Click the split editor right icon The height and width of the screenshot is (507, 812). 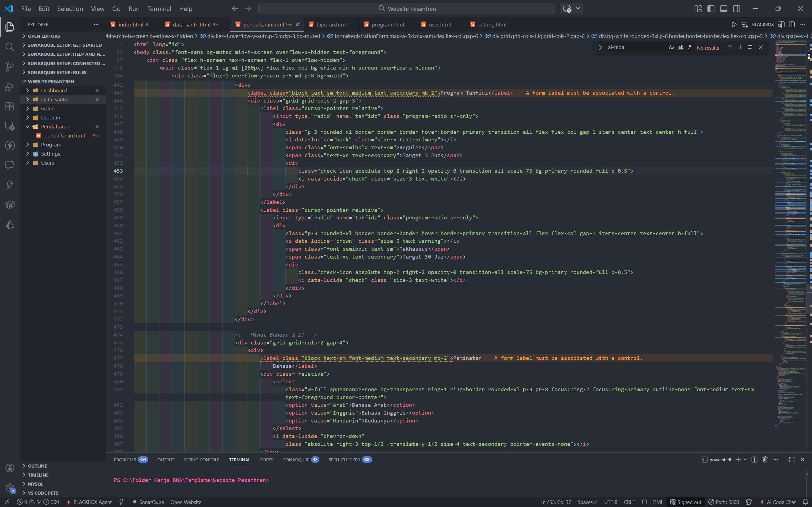pyautogui.click(x=791, y=25)
